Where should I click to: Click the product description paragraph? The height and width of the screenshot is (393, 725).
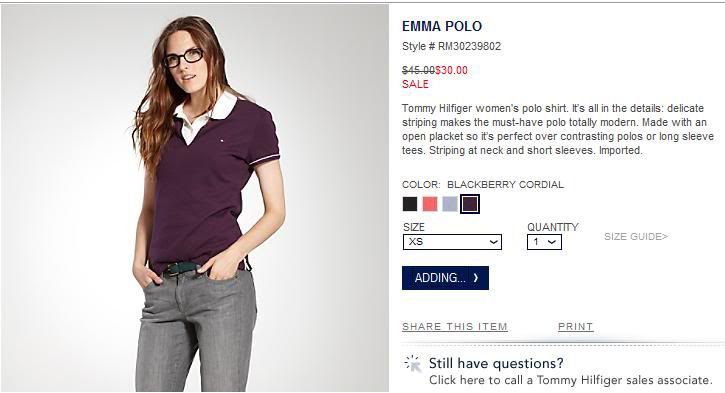(558, 129)
